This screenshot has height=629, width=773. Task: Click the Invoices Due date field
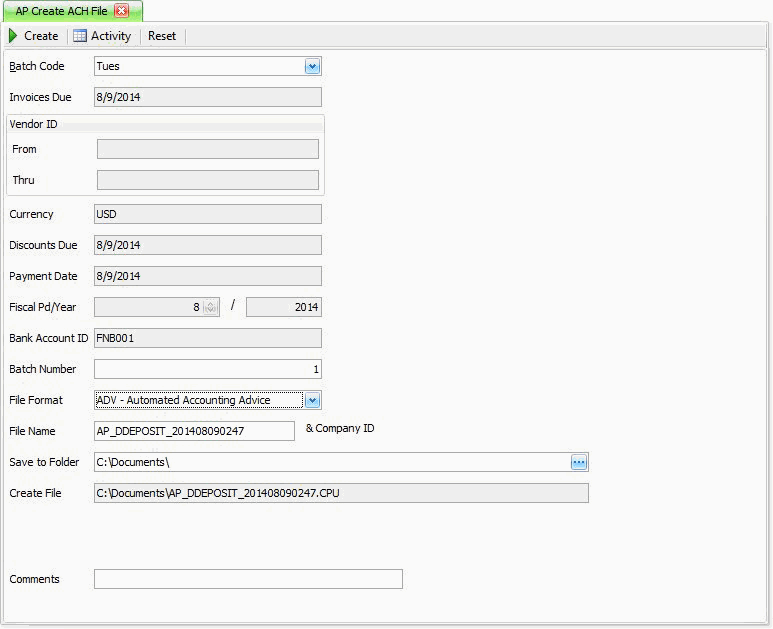pos(207,97)
